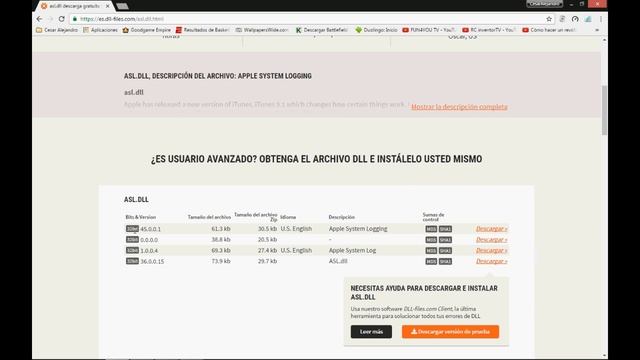
Task: Click the 73.9 kb file size cell
Action: (221, 261)
